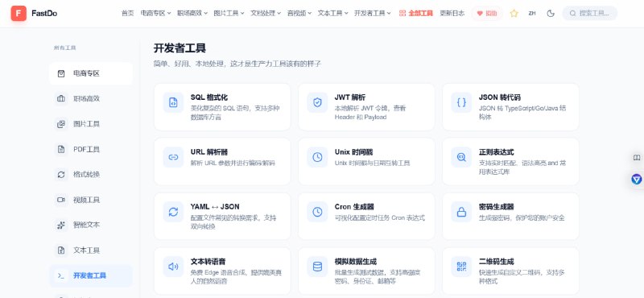Open the 文本转语音 card title

pos(208,262)
